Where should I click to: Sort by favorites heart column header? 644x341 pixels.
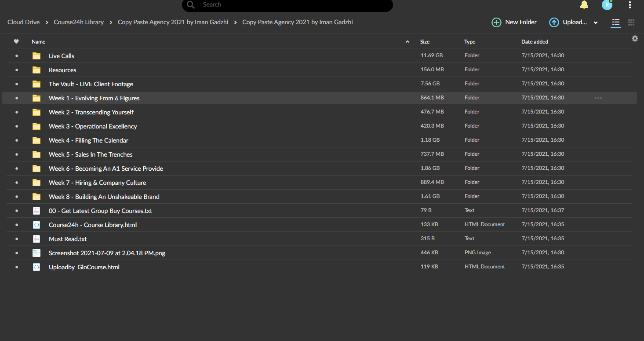pyautogui.click(x=16, y=41)
